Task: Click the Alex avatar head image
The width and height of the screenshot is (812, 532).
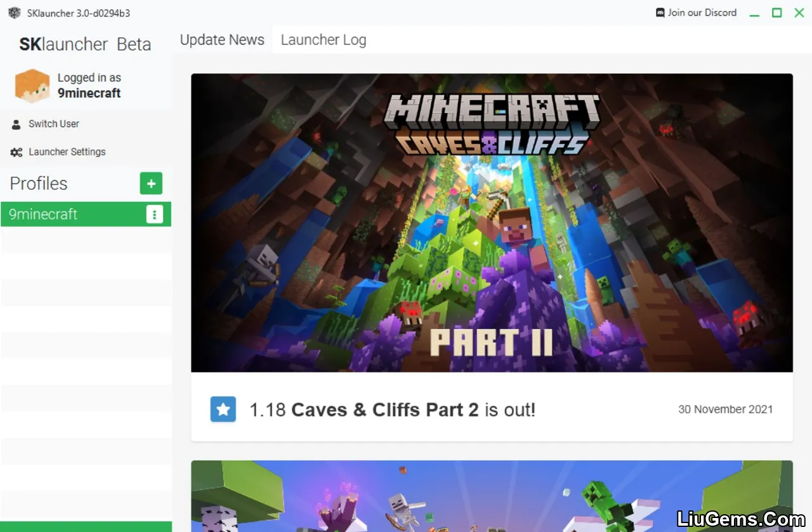Action: point(32,86)
